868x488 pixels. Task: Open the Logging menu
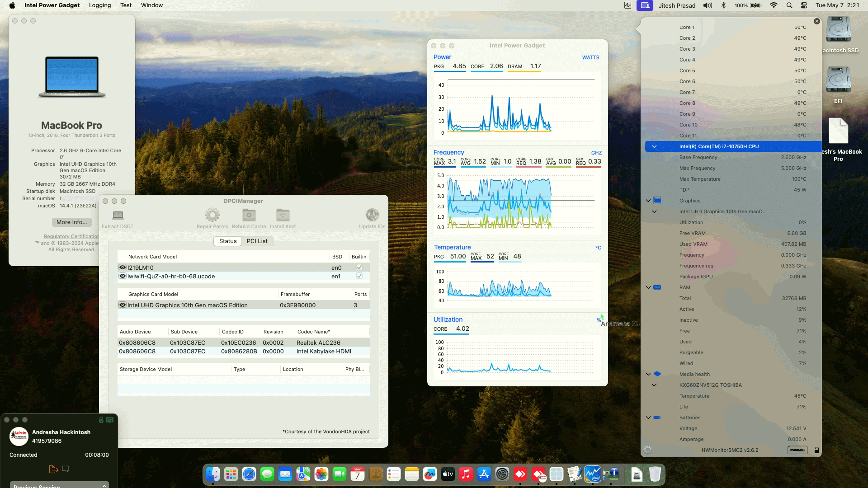coord(100,5)
